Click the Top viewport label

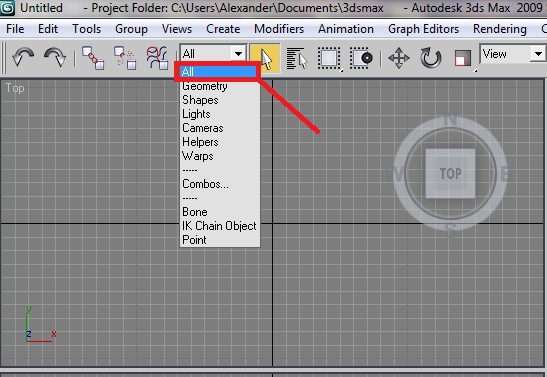(15, 88)
